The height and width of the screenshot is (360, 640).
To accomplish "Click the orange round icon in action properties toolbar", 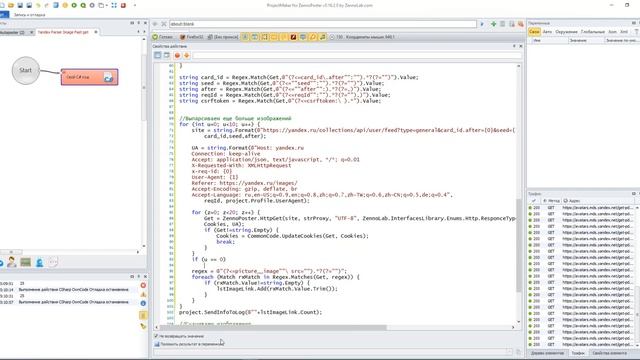I will click(177, 55).
